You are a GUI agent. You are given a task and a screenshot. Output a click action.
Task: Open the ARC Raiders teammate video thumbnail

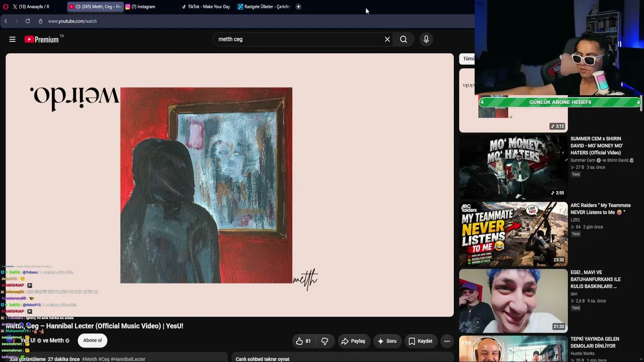(513, 234)
